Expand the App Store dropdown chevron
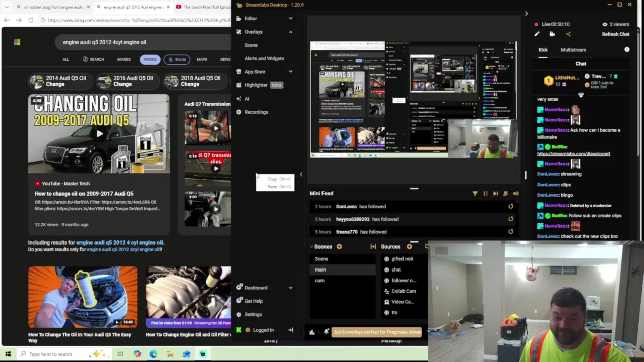The height and width of the screenshot is (362, 644). [x=290, y=72]
